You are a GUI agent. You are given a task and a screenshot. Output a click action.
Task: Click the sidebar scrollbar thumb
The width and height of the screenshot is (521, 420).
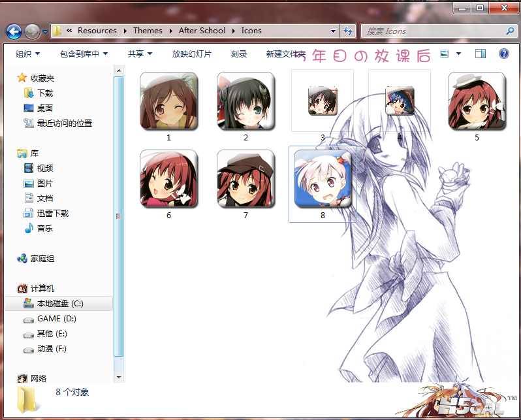pos(119,216)
